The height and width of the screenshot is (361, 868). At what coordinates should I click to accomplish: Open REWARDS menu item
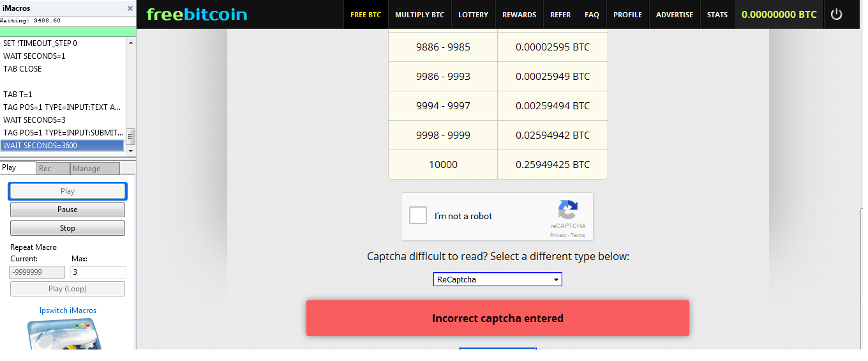tap(519, 15)
